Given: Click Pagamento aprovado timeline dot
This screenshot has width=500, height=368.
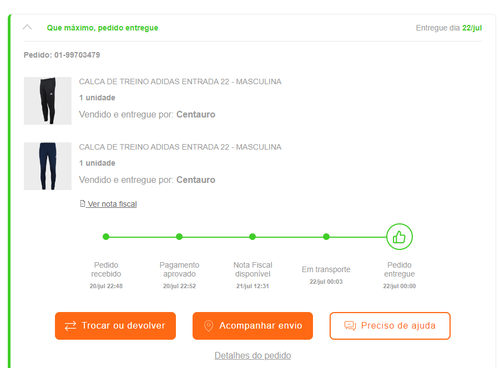Looking at the screenshot, I should tap(179, 237).
